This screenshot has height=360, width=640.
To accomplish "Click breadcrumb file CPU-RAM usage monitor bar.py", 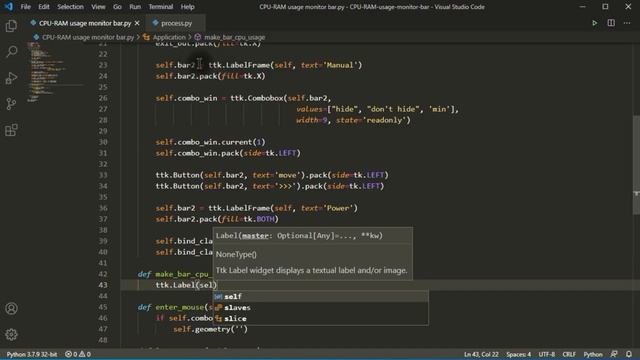I will [87, 37].
